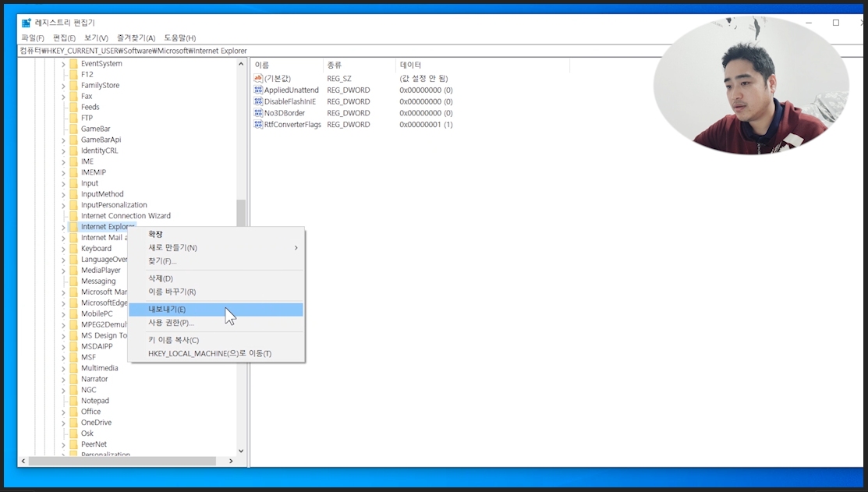Image resolution: width=868 pixels, height=492 pixels.
Task: Click the F12 folder icon
Action: [x=73, y=74]
